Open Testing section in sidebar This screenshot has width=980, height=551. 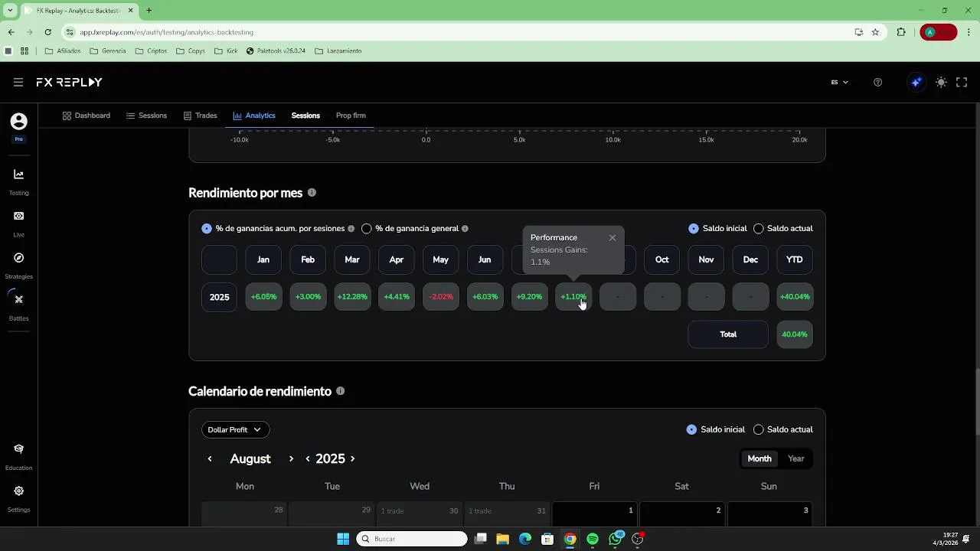click(x=19, y=182)
